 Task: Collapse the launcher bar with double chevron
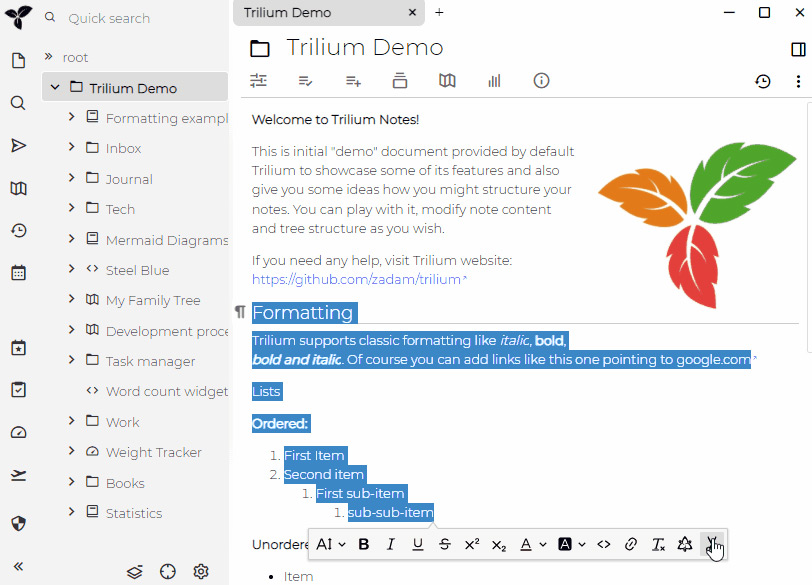click(x=19, y=566)
